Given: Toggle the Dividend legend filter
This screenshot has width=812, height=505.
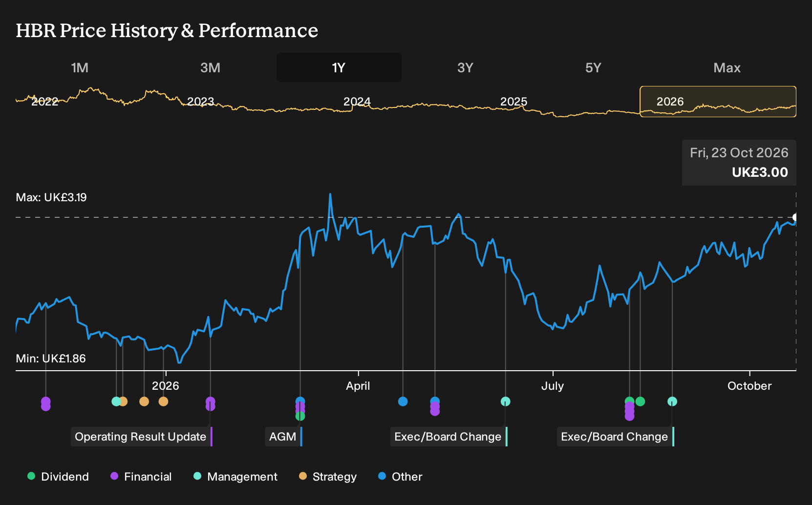Looking at the screenshot, I should [x=58, y=477].
